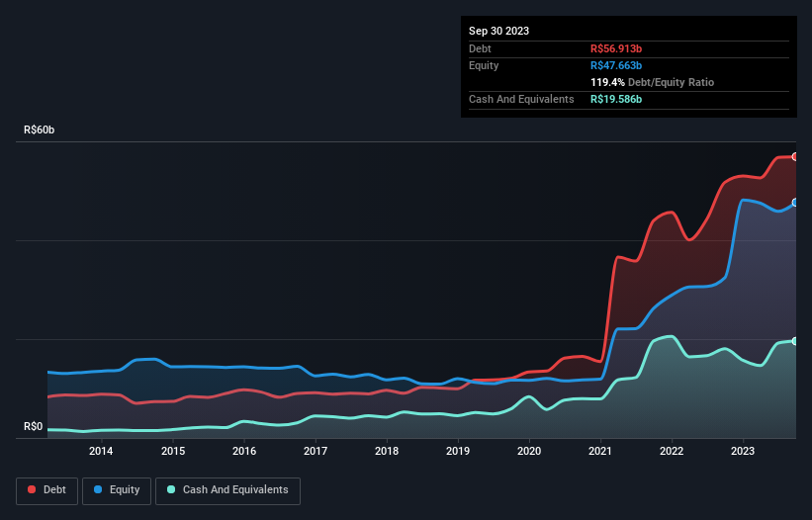Click the 2020 x-axis label
The width and height of the screenshot is (812, 520).
529,451
